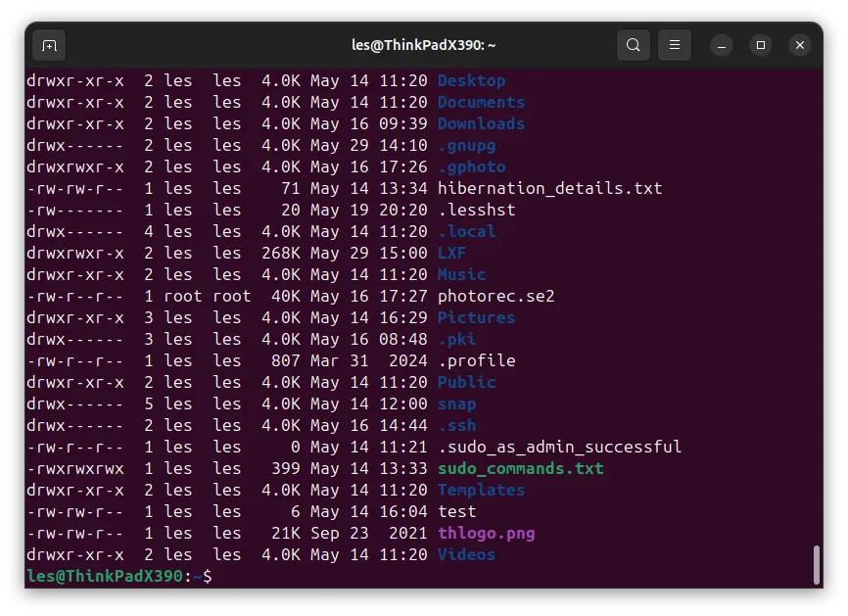Click the Templates directory name
Image resolution: width=848 pixels, height=616 pixels.
(481, 490)
